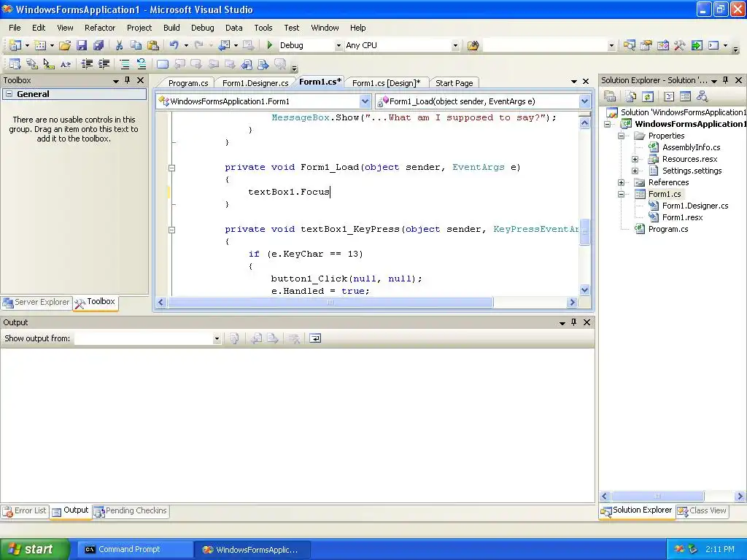The height and width of the screenshot is (560, 747).
Task: Uncomment the selected lines icon
Action: [141, 64]
